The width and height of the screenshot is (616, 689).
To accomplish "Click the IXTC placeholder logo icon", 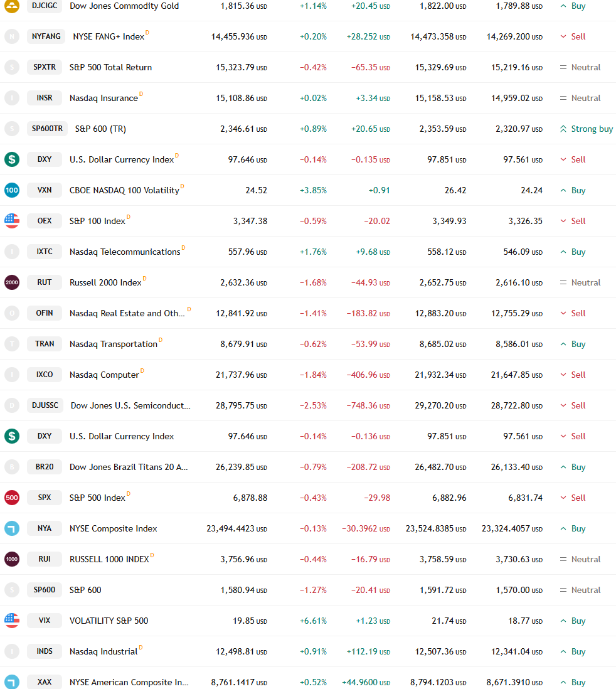I will click(x=12, y=252).
